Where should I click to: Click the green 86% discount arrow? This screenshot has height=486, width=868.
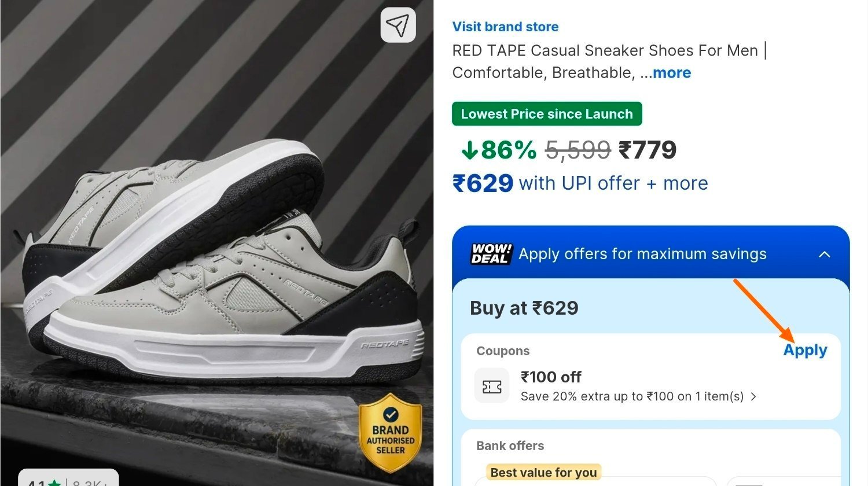[x=469, y=151]
